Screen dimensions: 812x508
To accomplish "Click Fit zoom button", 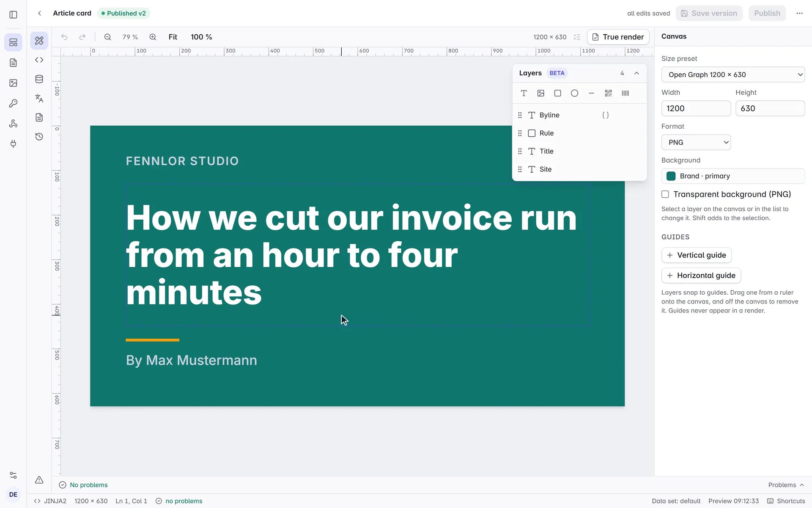I will pyautogui.click(x=173, y=37).
